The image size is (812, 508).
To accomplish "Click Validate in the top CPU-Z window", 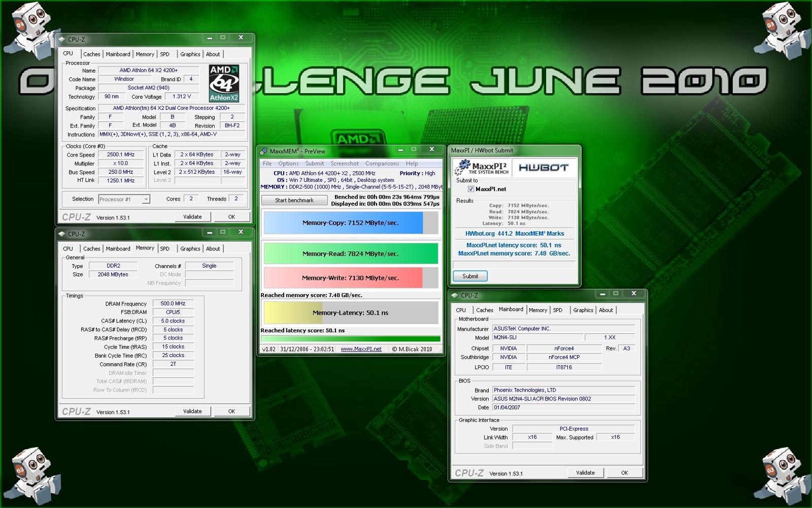I will pyautogui.click(x=192, y=217).
